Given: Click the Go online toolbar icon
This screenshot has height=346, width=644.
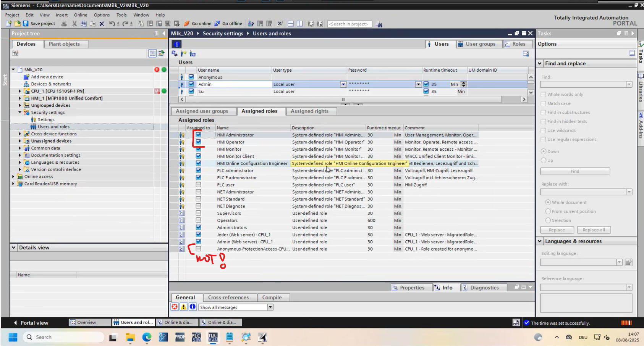Looking at the screenshot, I should 187,24.
